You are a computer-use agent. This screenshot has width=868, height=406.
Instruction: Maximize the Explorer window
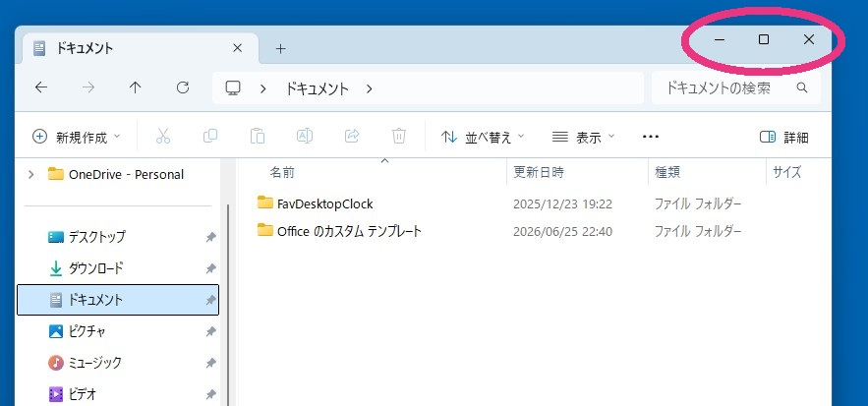764,39
